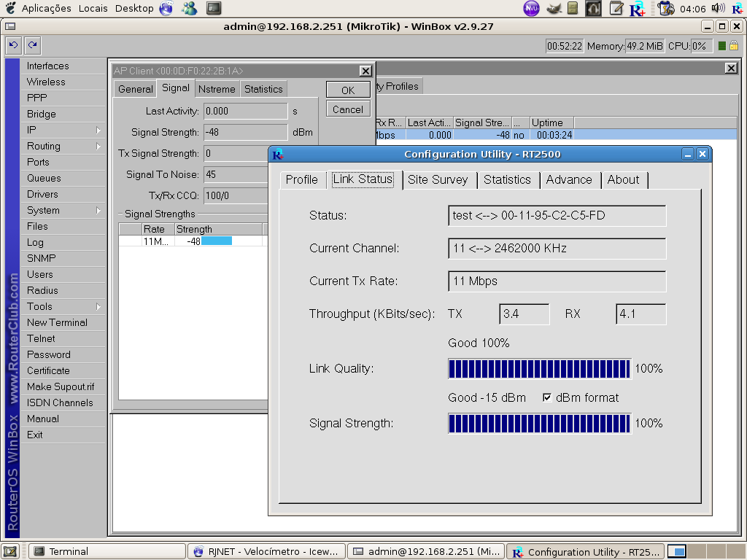Click the WinBox redo arrow icon
This screenshot has height=560, width=747.
[x=31, y=45]
